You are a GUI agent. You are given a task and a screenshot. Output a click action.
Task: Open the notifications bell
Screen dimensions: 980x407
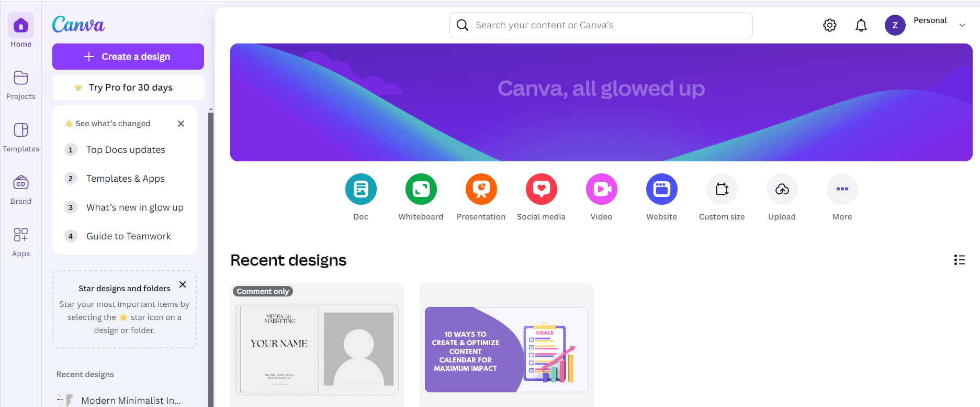tap(861, 25)
